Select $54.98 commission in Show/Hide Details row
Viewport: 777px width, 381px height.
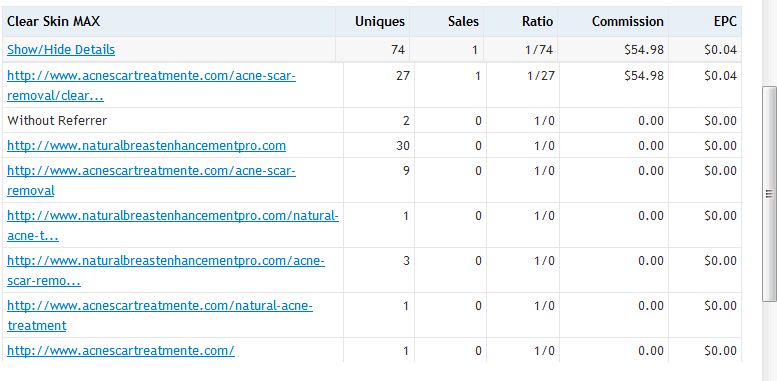coord(644,50)
